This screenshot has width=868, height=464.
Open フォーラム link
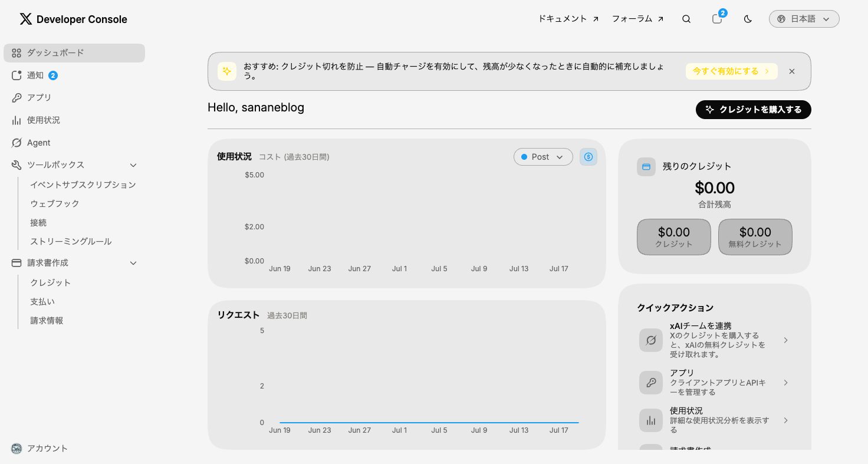(x=638, y=19)
